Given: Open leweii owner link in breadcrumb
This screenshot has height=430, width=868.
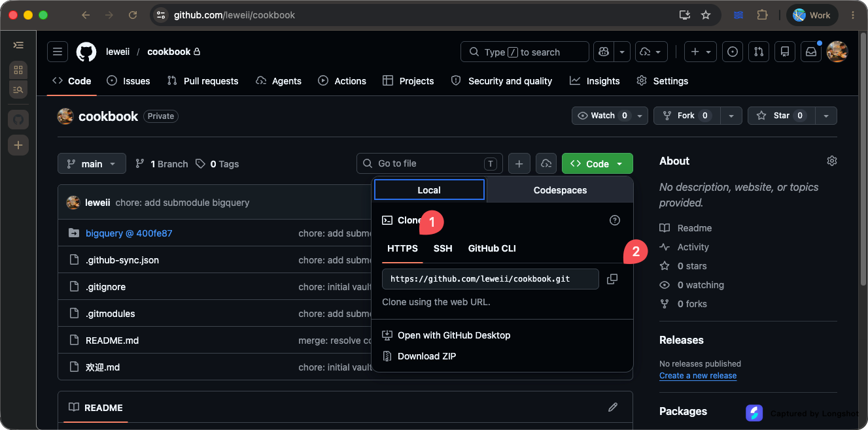Looking at the screenshot, I should pos(118,52).
